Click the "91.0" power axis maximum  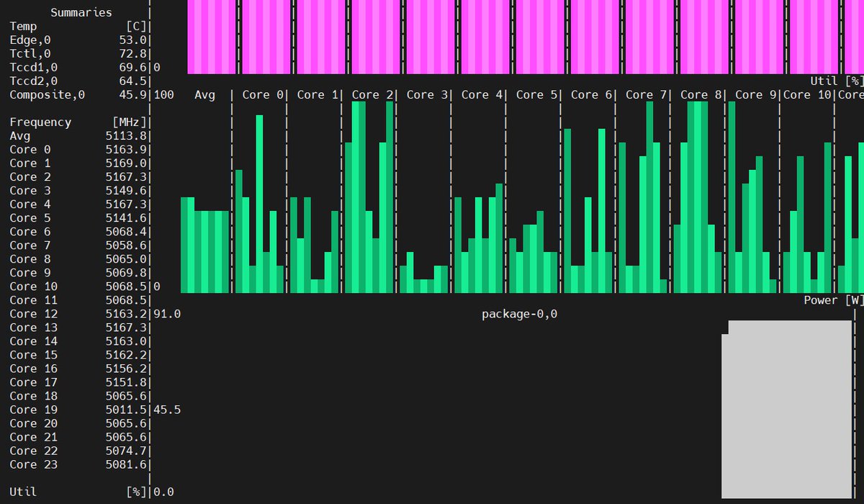click(167, 314)
